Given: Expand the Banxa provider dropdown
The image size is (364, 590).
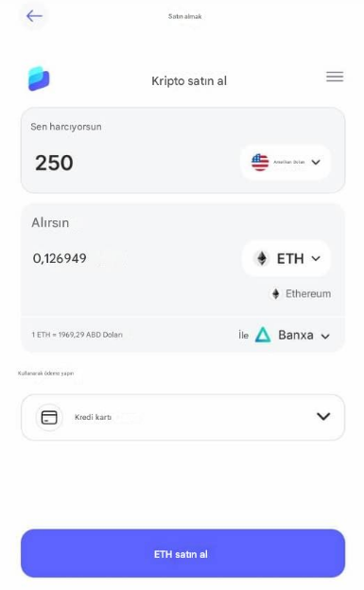Looking at the screenshot, I should 325,336.
